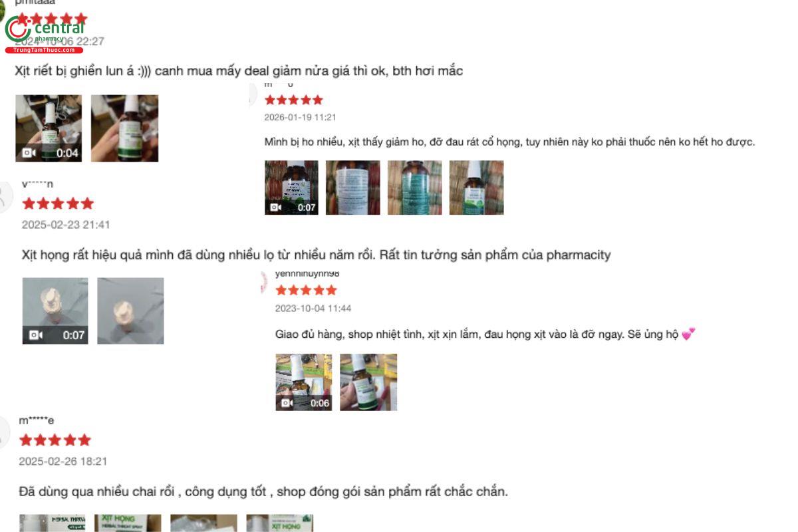Open Xịt Họng box photo thumbnail
Screen dimensions: 798x532
coord(128,523)
